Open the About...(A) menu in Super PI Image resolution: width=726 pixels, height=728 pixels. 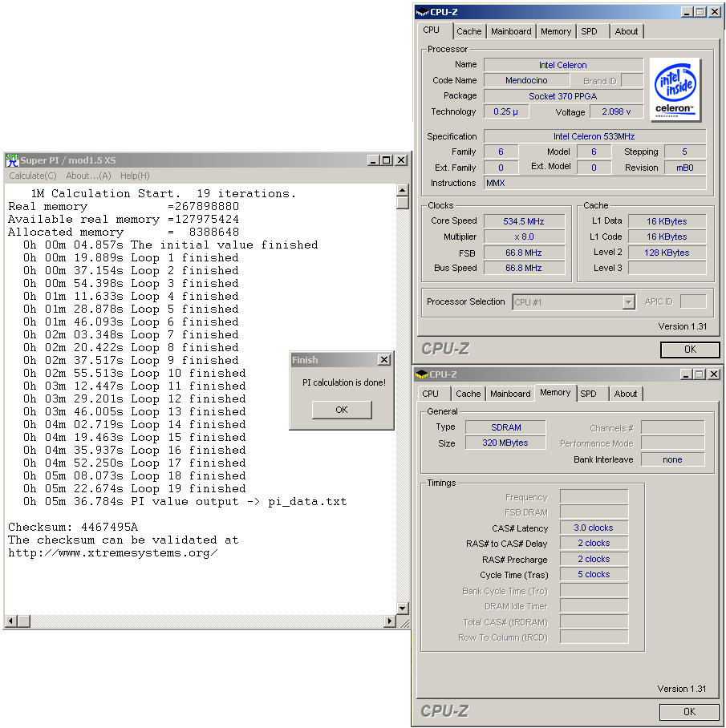tap(88, 176)
